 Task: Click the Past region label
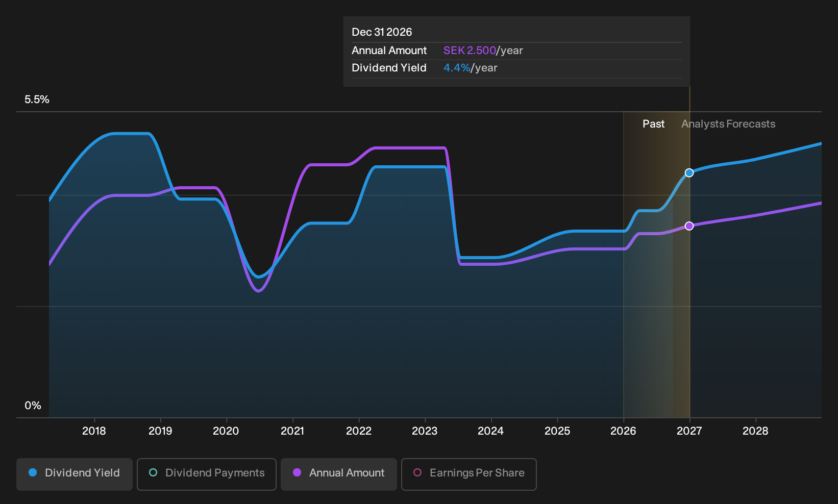coord(653,124)
